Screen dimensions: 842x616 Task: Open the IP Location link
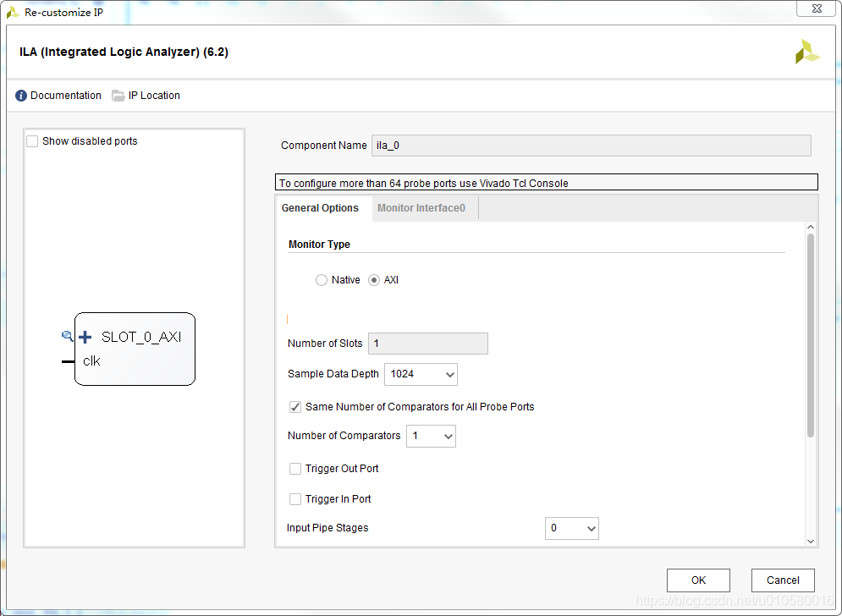(154, 96)
